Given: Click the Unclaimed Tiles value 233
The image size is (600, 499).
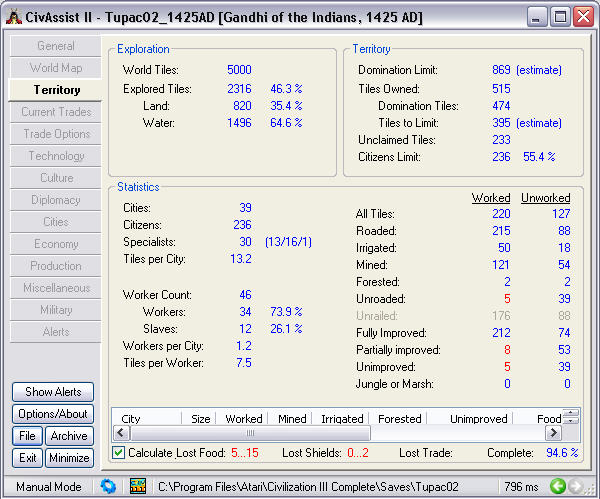Looking at the screenshot, I should click(501, 140).
